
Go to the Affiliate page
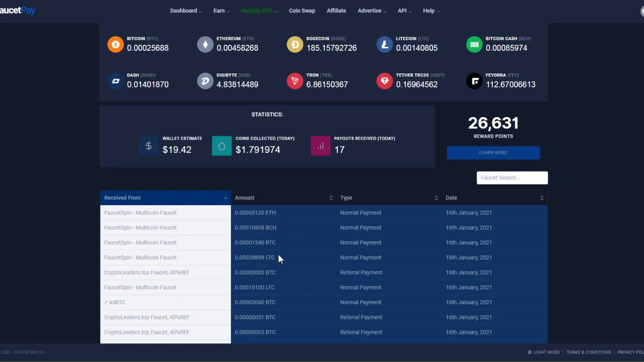pyautogui.click(x=336, y=11)
